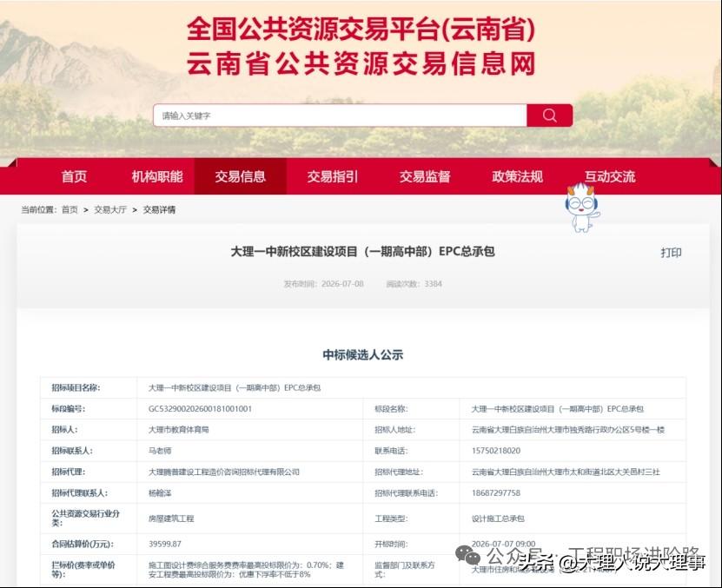Click agency contact 杨翰泽

[x=160, y=493]
